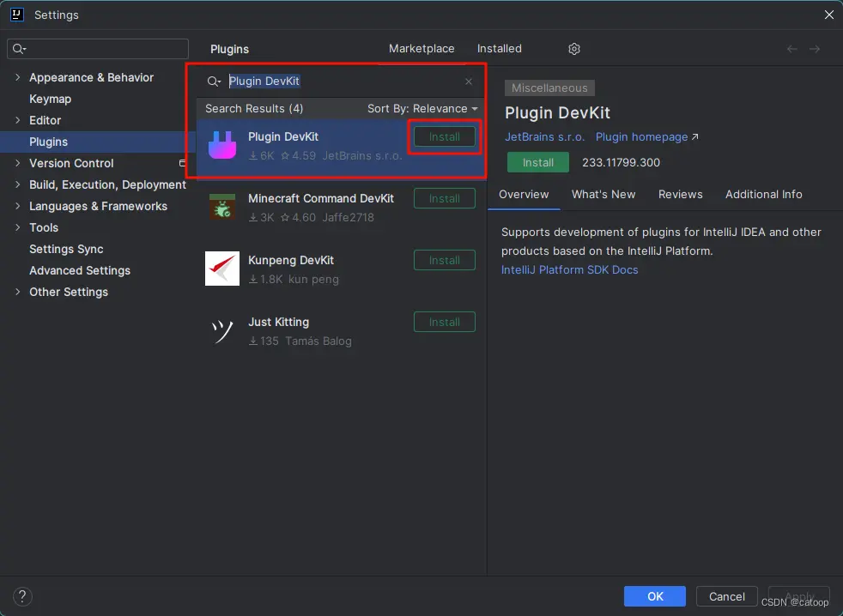Switch to the Marketplace tab

(x=421, y=48)
